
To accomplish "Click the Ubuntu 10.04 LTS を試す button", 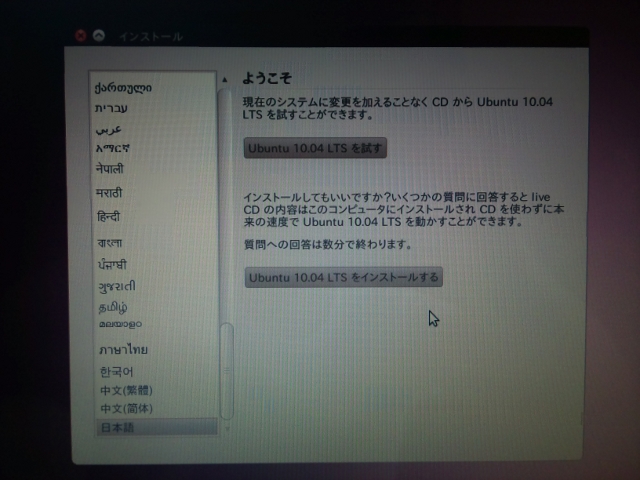I will 315,148.
